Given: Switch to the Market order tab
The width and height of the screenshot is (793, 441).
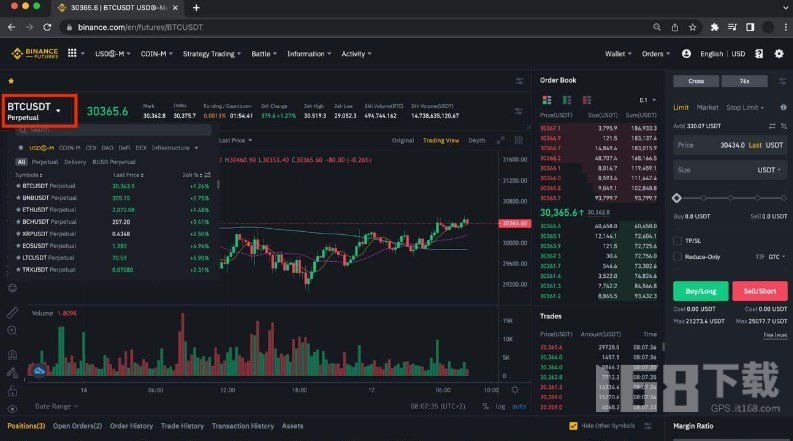Looking at the screenshot, I should coord(707,107).
